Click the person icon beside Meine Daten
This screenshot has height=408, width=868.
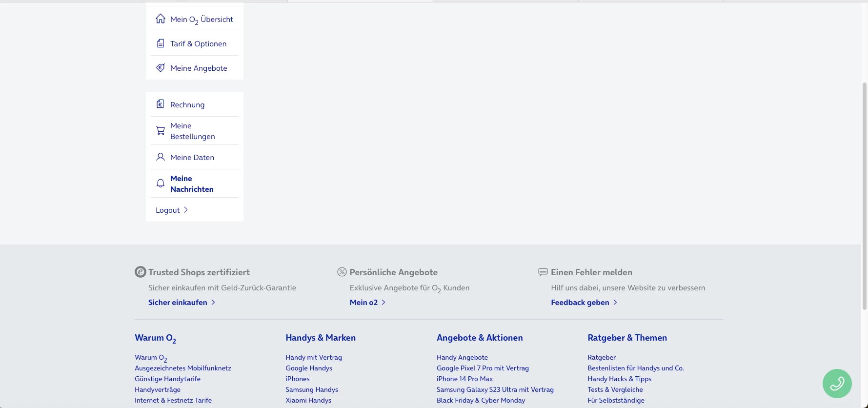[x=161, y=157]
